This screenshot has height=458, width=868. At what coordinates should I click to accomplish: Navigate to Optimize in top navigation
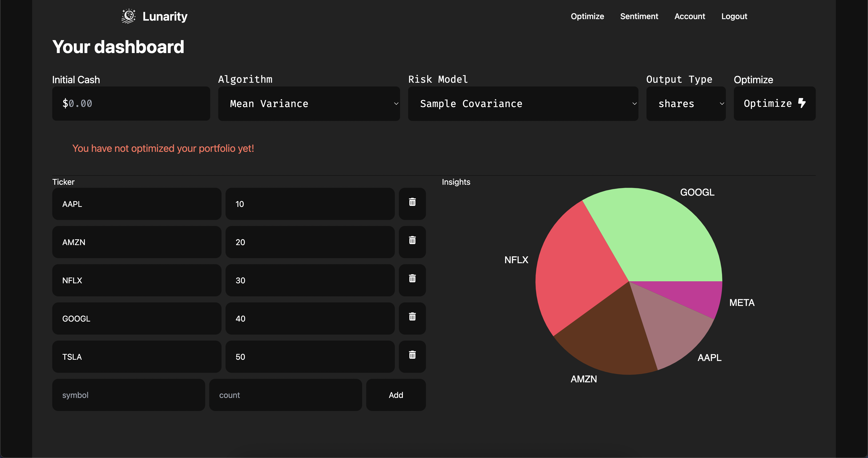coord(587,16)
